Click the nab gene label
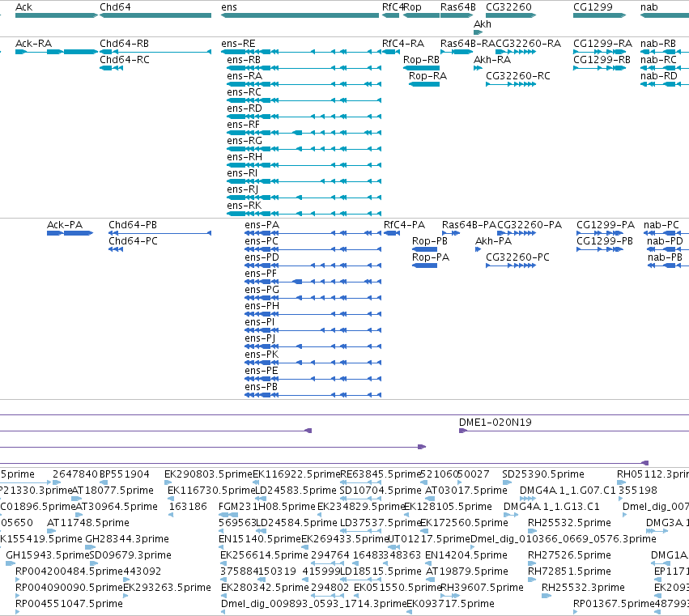This screenshot has width=689, height=616. click(649, 7)
